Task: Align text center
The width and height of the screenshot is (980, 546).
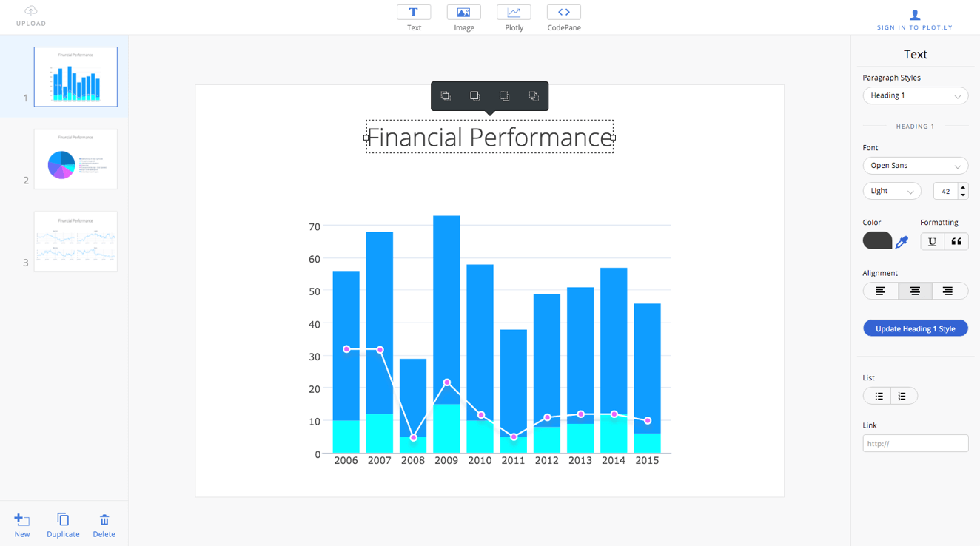Action: [915, 291]
